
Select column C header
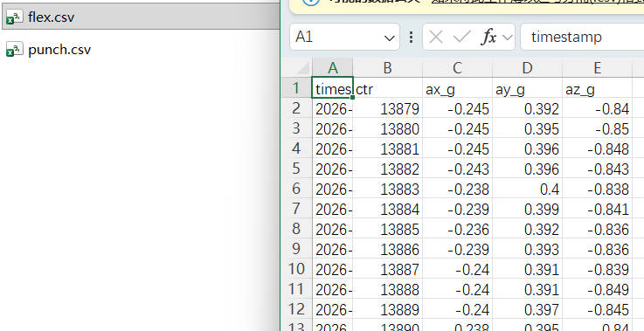pos(457,68)
